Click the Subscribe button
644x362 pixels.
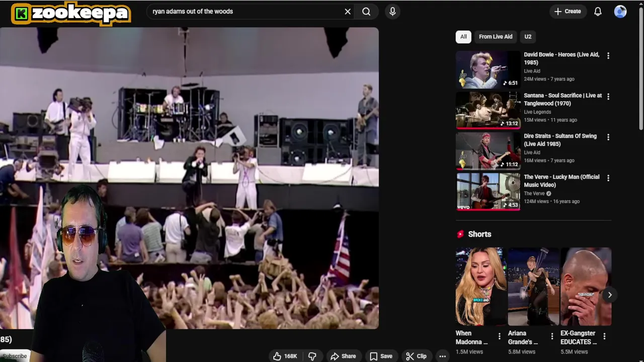pyautogui.click(x=14, y=356)
